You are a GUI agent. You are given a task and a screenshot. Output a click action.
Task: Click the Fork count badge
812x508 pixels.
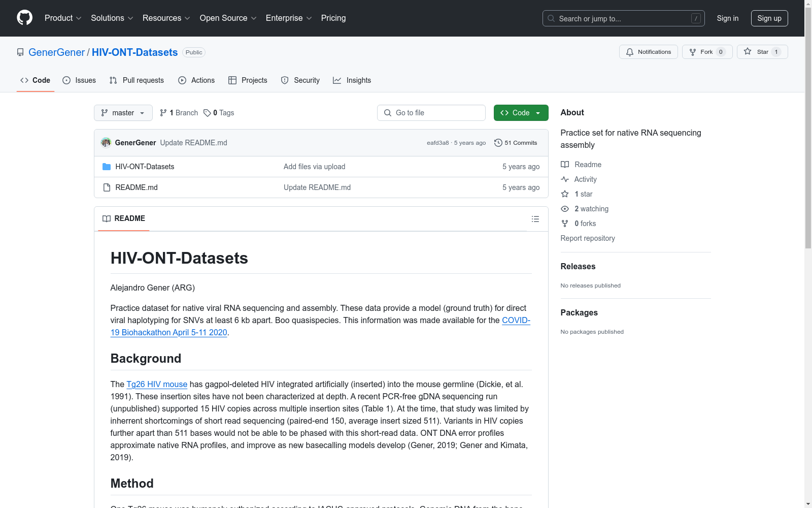(721, 52)
